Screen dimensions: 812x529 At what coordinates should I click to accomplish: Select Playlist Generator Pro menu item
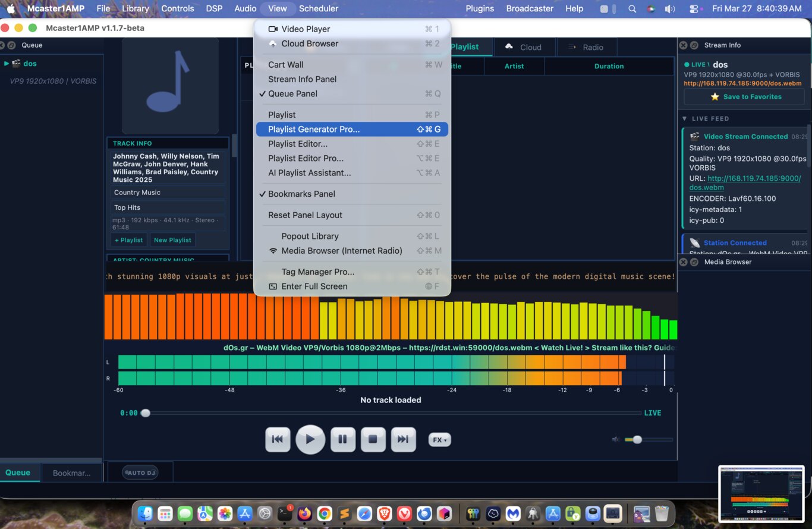coord(352,129)
